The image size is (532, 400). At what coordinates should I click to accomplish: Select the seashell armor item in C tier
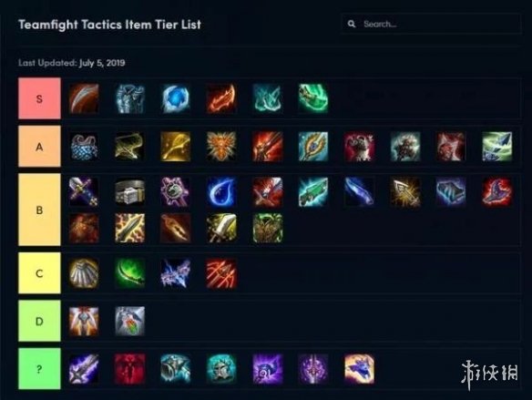[x=84, y=273]
